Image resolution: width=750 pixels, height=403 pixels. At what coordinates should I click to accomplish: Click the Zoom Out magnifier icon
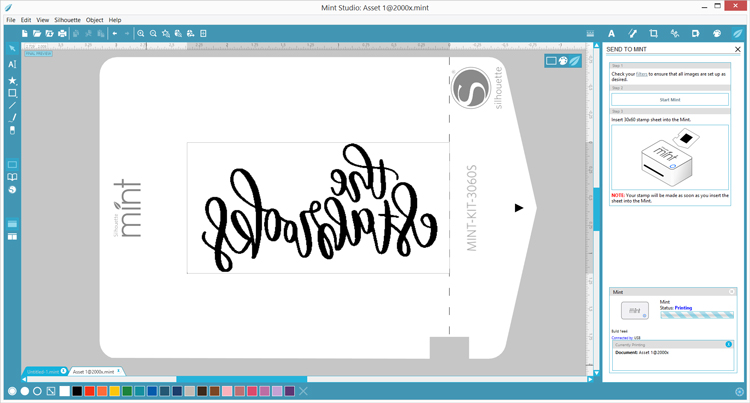coord(153,33)
